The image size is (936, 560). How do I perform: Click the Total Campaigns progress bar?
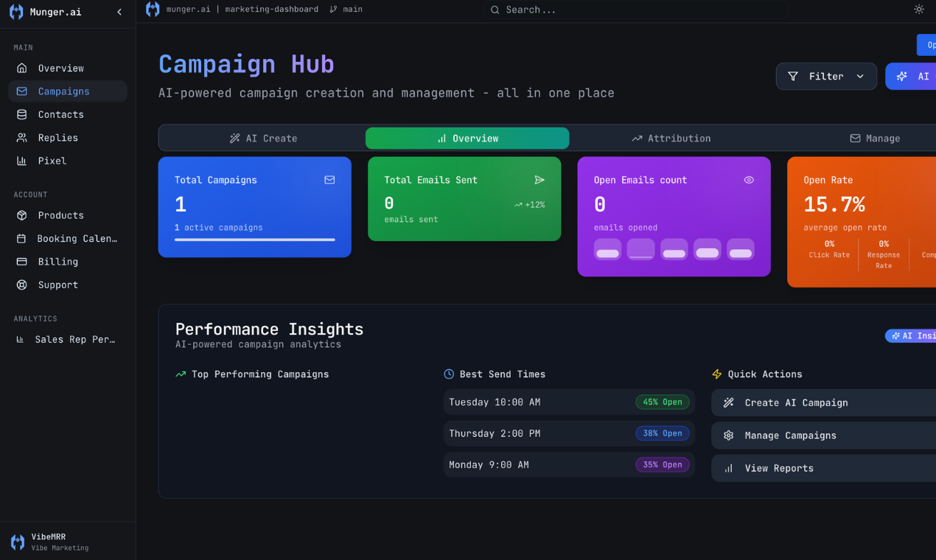click(254, 239)
